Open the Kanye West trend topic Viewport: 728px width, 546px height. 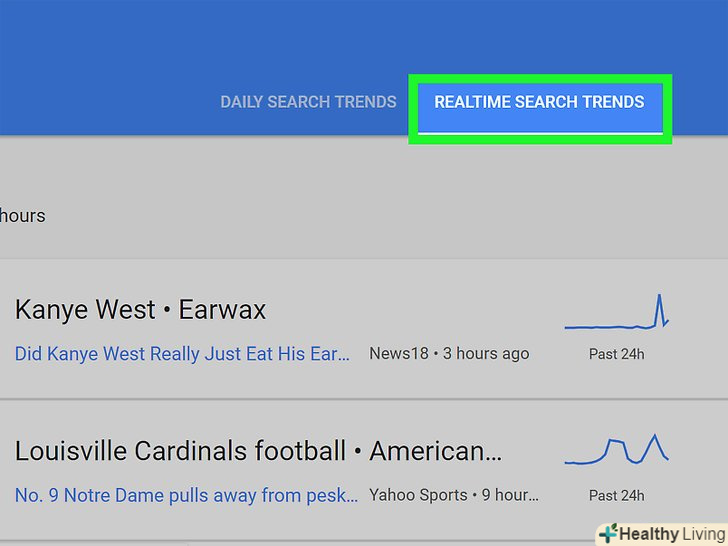coord(85,310)
